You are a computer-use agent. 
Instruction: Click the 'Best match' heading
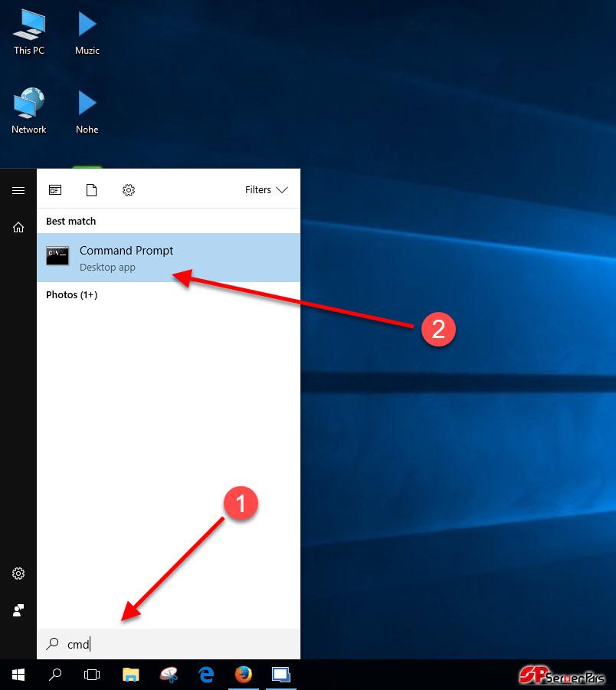[x=70, y=221]
